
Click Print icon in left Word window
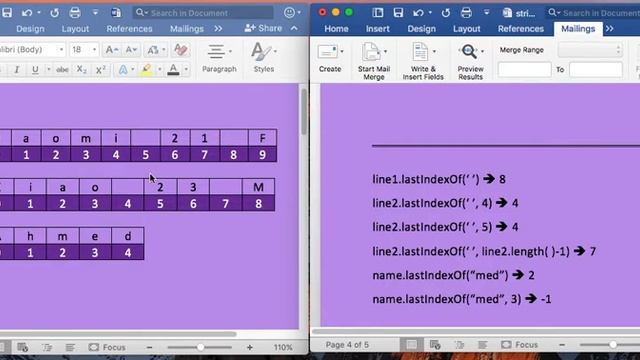75,13
